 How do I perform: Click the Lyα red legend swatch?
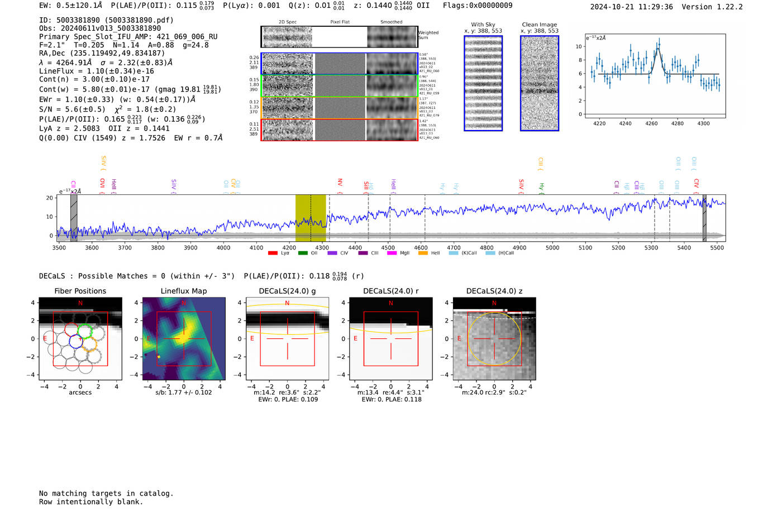coord(273,253)
